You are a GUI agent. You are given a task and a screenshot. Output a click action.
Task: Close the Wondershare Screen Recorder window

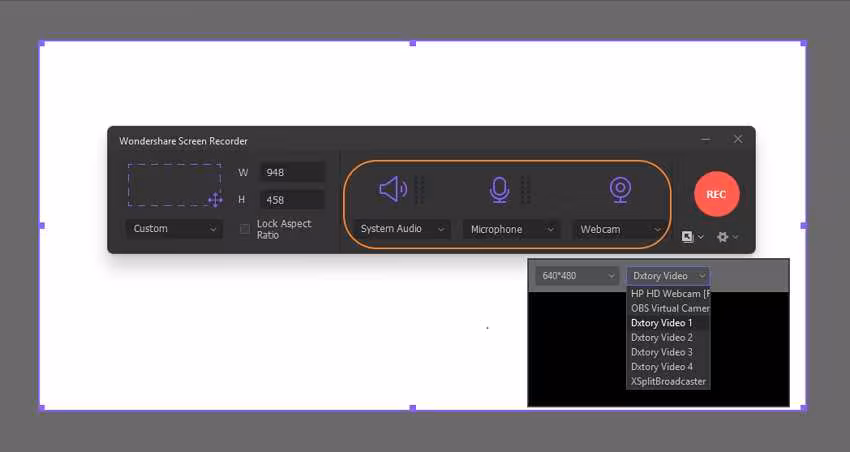(x=738, y=139)
